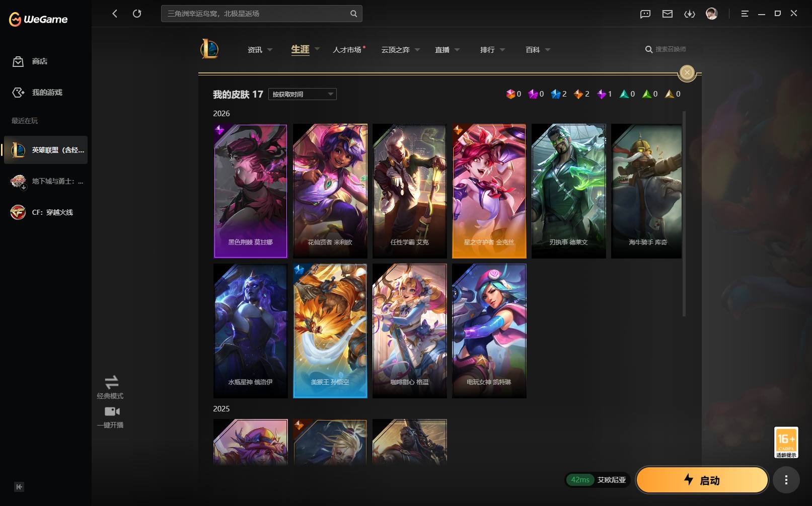Screen dimensions: 812x506
Task: Open the 生涯 career tab
Action: coord(300,49)
